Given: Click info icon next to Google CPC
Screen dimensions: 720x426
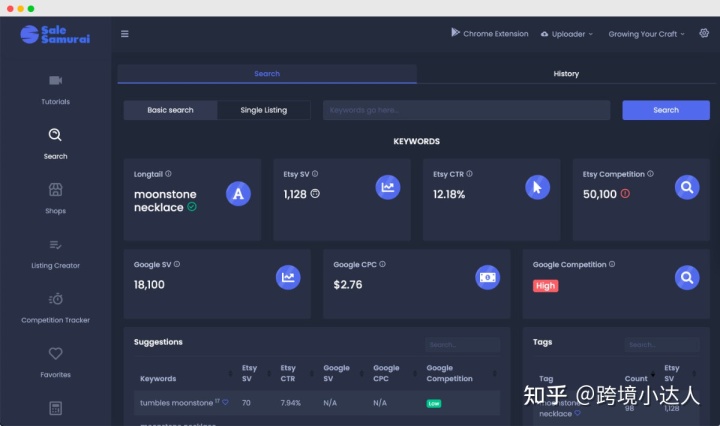Looking at the screenshot, I should [382, 264].
